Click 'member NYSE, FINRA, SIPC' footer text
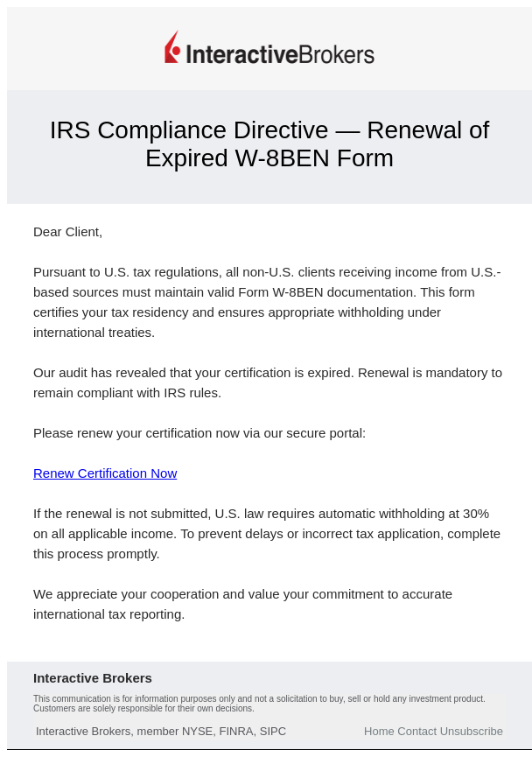The height and width of the screenshot is (757, 532). tap(211, 732)
